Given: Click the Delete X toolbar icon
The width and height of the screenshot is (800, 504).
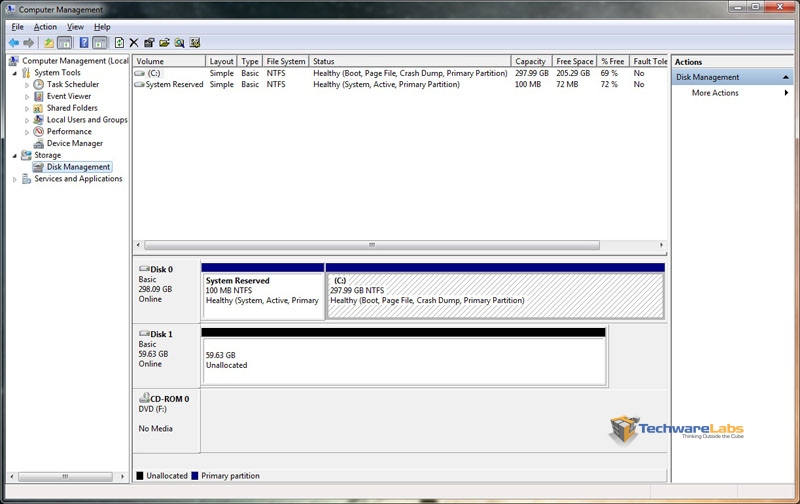Looking at the screenshot, I should pyautogui.click(x=134, y=43).
